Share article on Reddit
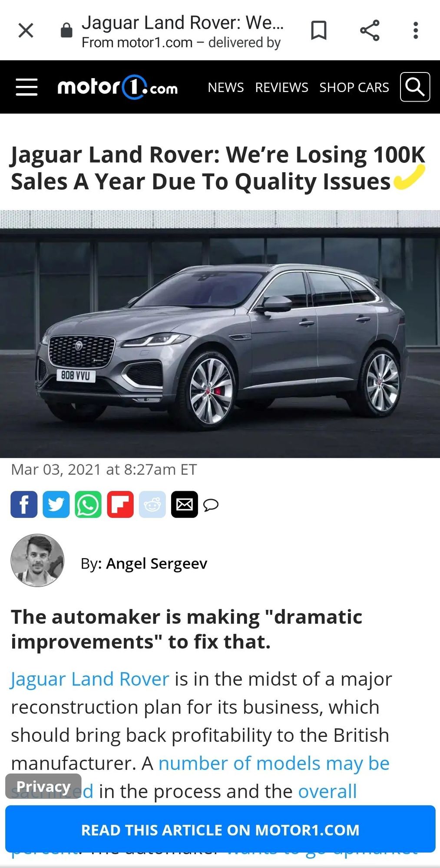The image size is (440, 868). pyautogui.click(x=152, y=504)
